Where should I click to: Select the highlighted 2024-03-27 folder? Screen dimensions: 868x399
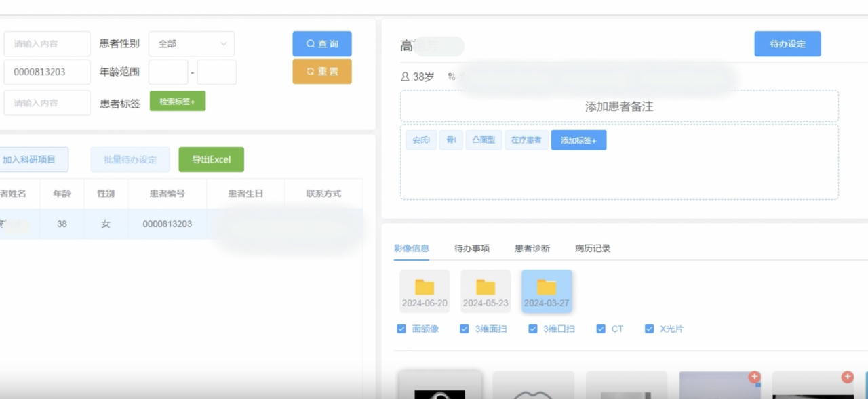[x=547, y=289]
